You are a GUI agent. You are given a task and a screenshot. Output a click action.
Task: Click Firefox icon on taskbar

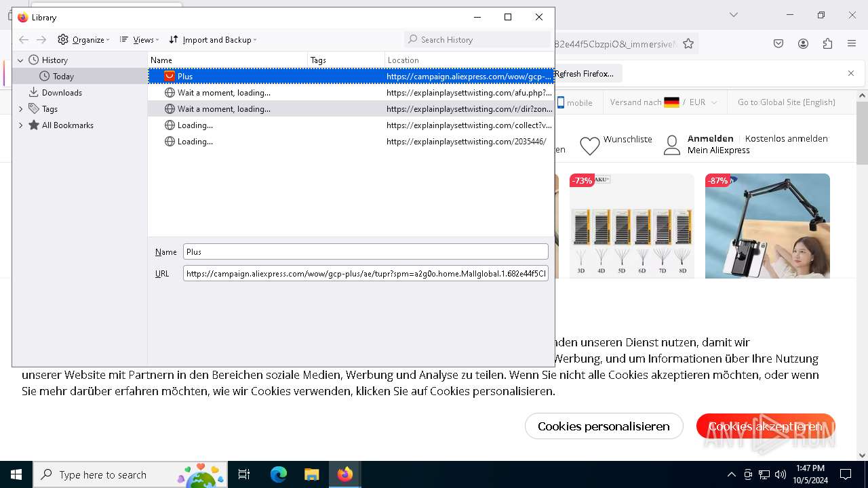coord(345,474)
